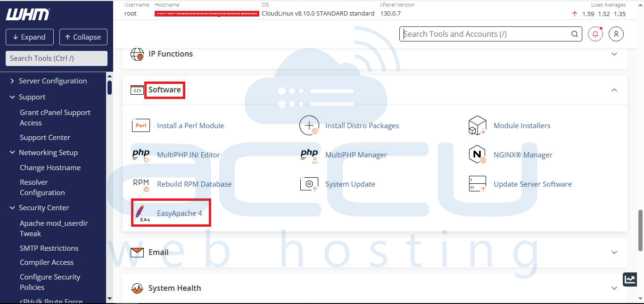Open the Install a Perl Module icon
The height and width of the screenshot is (304, 644).
[141, 125]
